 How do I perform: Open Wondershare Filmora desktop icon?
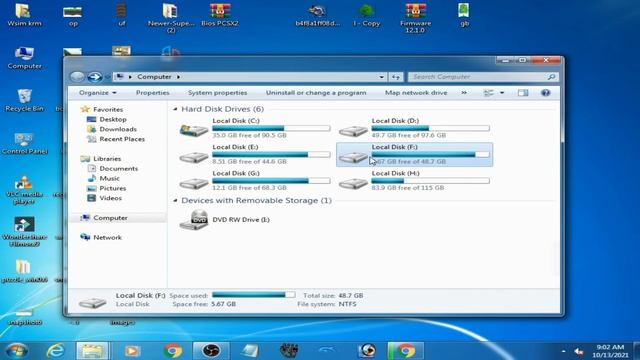click(24, 232)
